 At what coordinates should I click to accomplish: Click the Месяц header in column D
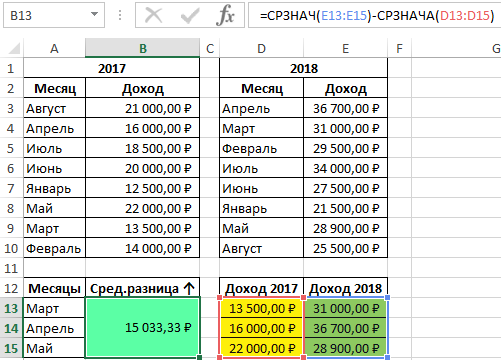(x=262, y=88)
